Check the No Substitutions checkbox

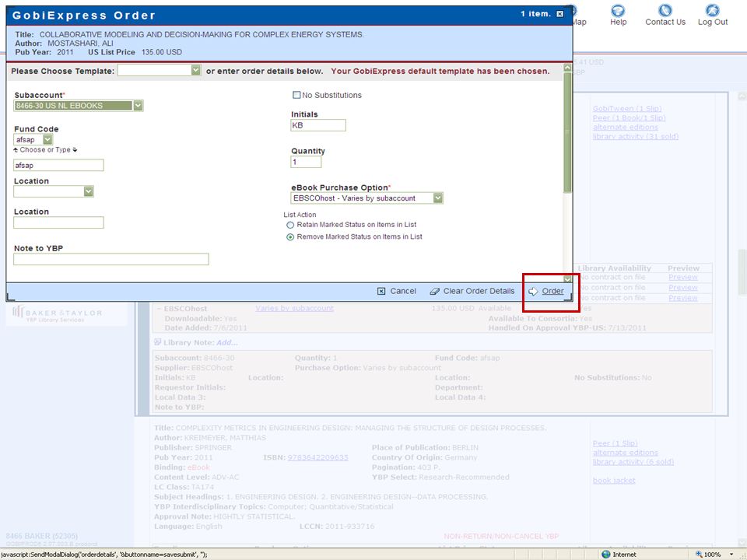click(x=296, y=95)
